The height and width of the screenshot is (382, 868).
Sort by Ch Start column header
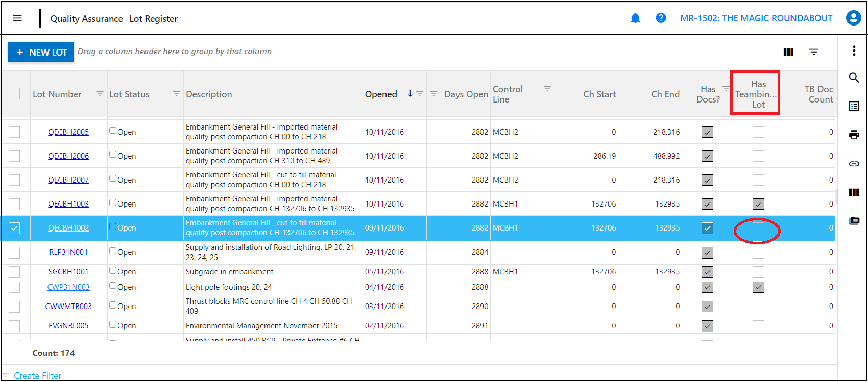pos(599,94)
